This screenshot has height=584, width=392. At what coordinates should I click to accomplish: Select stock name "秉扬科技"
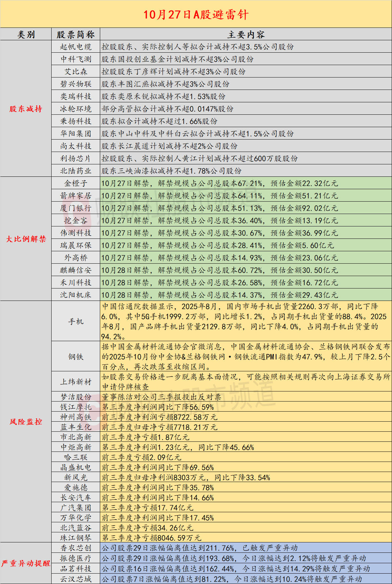pyautogui.click(x=76, y=121)
